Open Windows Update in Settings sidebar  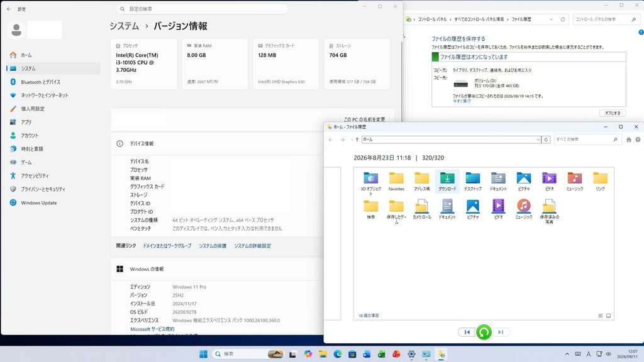tap(53, 203)
